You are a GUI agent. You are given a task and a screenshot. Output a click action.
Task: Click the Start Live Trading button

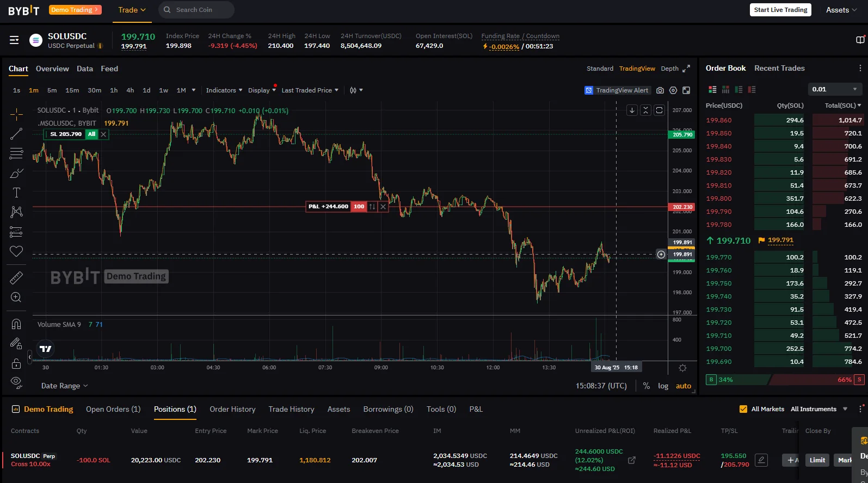click(780, 10)
